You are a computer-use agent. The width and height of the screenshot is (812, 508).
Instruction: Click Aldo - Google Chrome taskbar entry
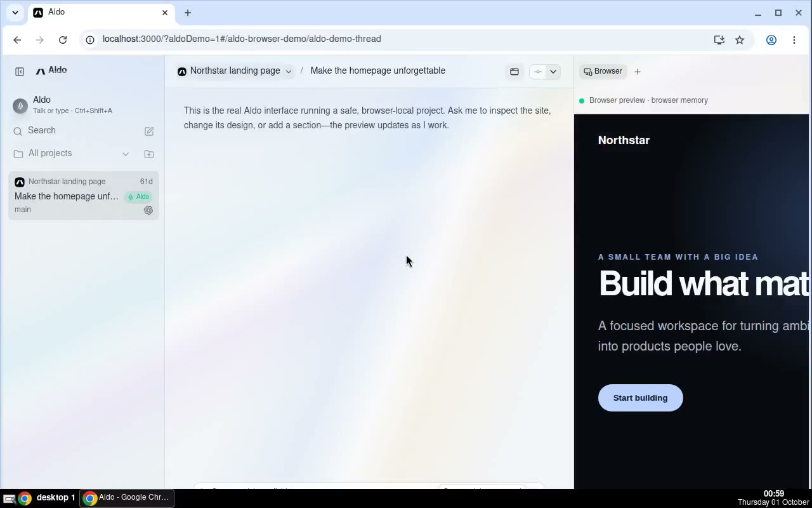point(127,498)
